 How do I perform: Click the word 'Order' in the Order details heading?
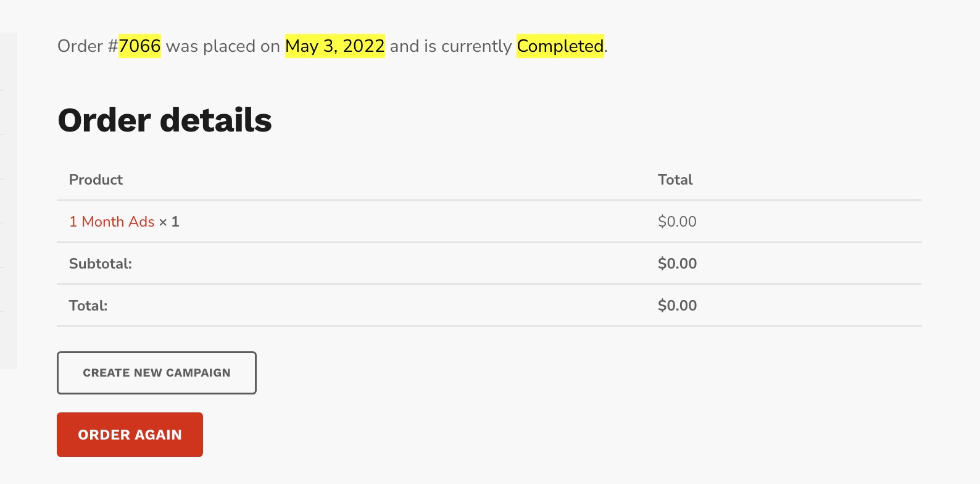click(104, 120)
